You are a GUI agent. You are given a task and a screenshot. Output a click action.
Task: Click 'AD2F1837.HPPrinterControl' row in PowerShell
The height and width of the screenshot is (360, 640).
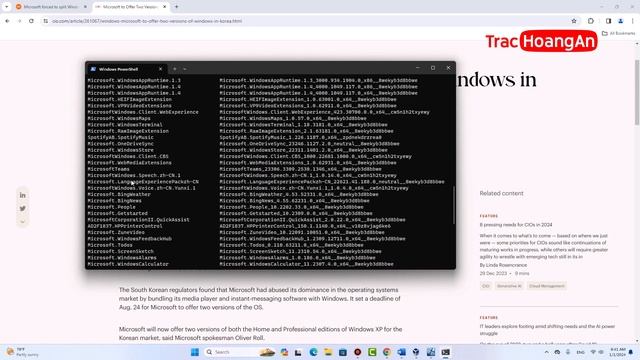point(239,226)
